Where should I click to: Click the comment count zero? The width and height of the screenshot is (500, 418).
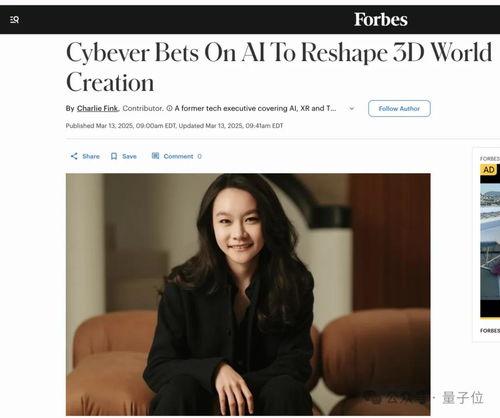click(199, 156)
